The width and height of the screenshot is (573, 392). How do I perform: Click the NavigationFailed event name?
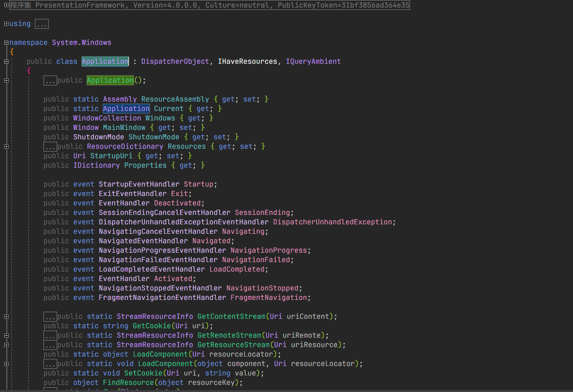click(256, 260)
